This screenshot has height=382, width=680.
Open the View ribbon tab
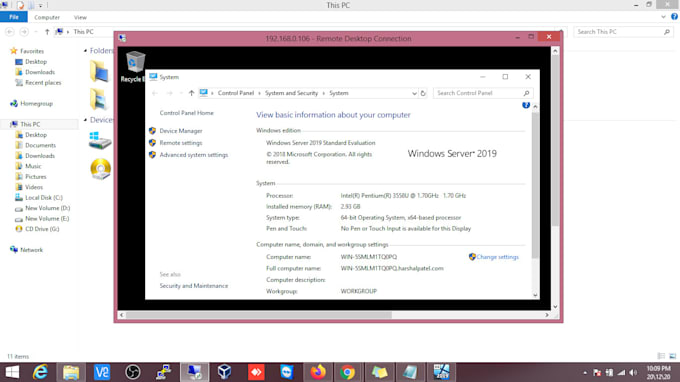[80, 17]
